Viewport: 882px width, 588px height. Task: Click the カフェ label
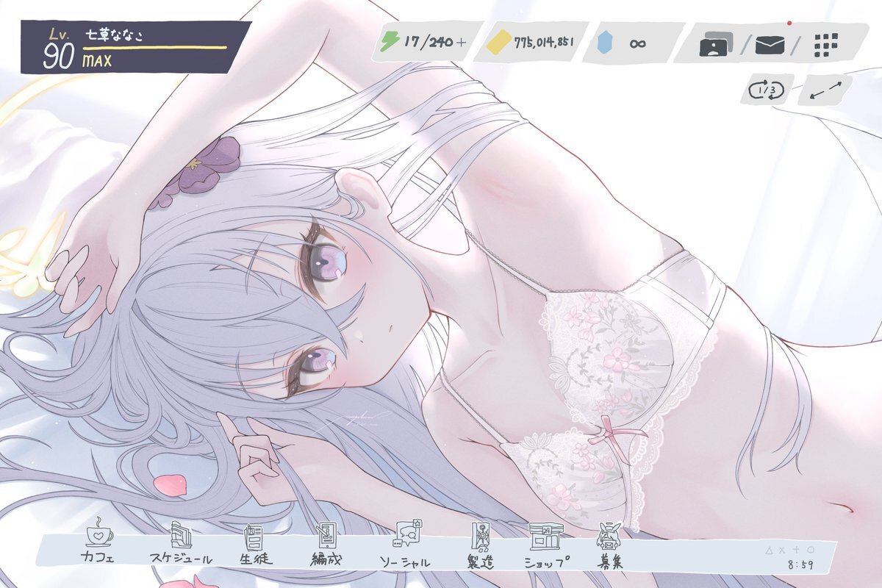[x=98, y=557]
